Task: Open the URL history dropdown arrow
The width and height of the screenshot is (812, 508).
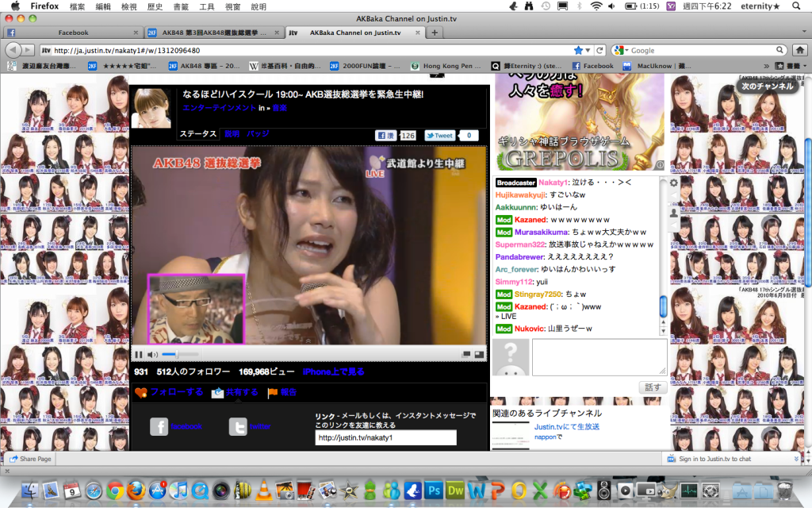Action: point(589,50)
